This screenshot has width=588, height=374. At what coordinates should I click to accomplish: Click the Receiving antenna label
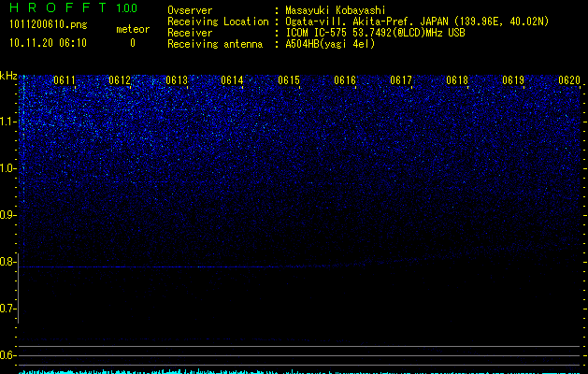tap(215, 44)
